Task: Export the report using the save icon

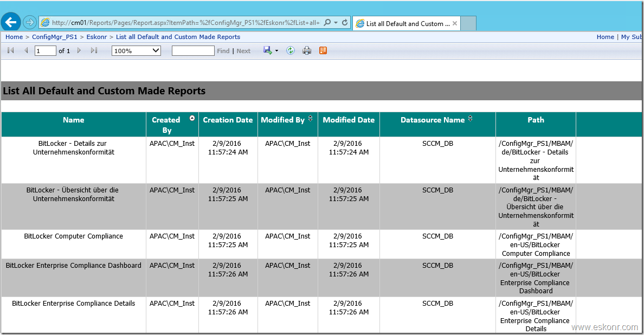Action: [x=267, y=50]
